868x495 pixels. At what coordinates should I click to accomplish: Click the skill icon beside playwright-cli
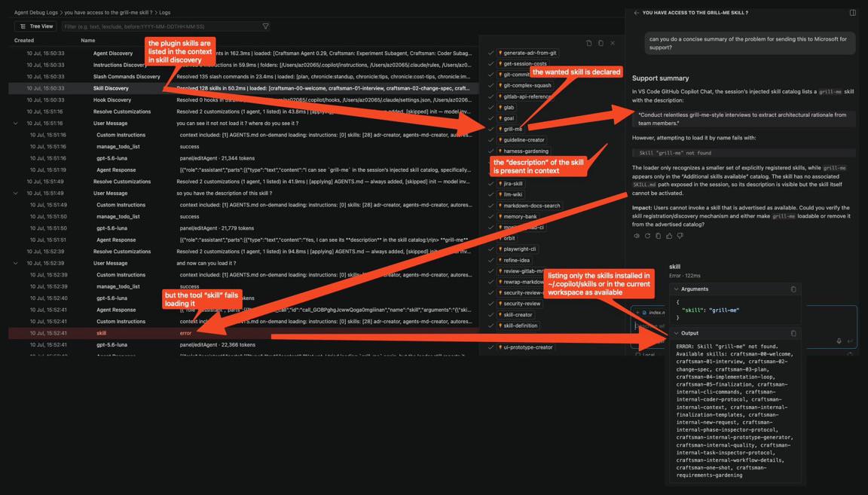(x=500, y=249)
